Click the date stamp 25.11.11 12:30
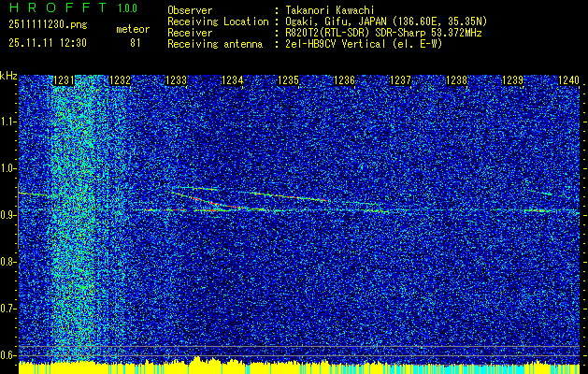Image resolution: width=588 pixels, height=374 pixels. (x=48, y=43)
